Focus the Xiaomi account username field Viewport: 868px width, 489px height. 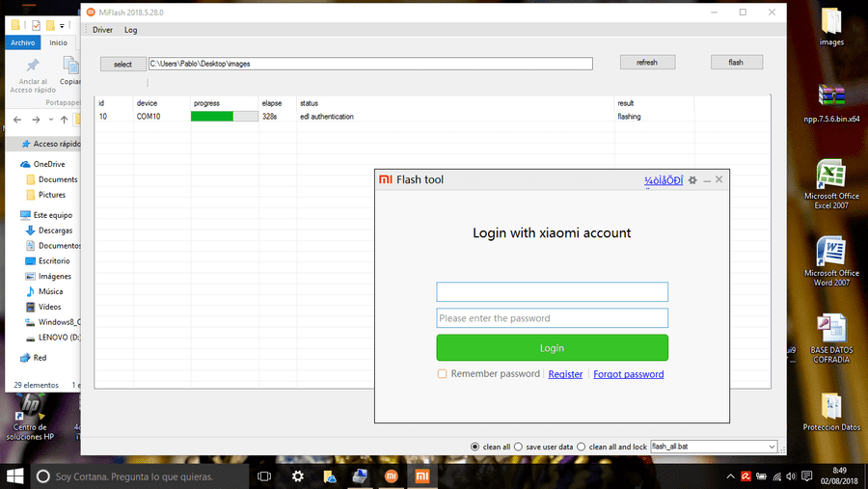552,292
